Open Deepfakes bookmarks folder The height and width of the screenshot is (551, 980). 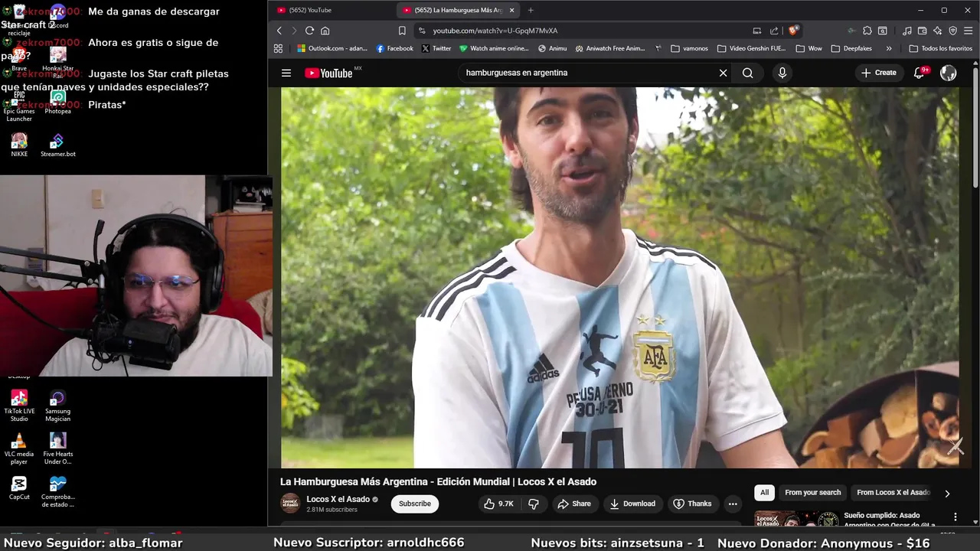pyautogui.click(x=851, y=48)
